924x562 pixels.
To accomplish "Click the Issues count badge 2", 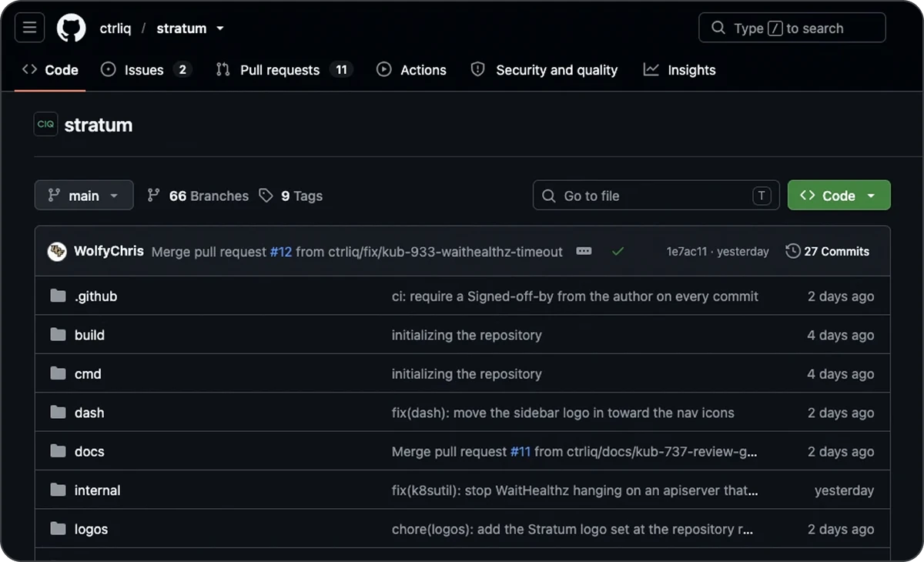I will coord(182,70).
